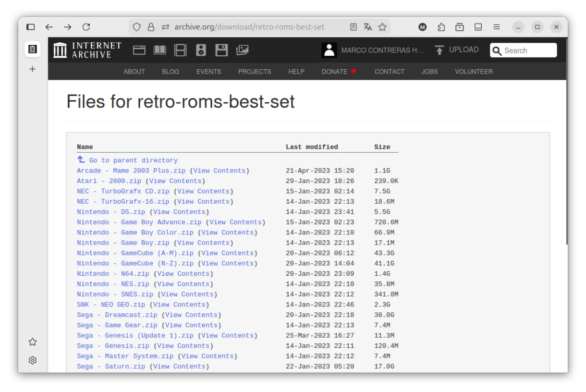Open the Web archive section via browser-window icon
586x392 pixels.
(x=139, y=49)
